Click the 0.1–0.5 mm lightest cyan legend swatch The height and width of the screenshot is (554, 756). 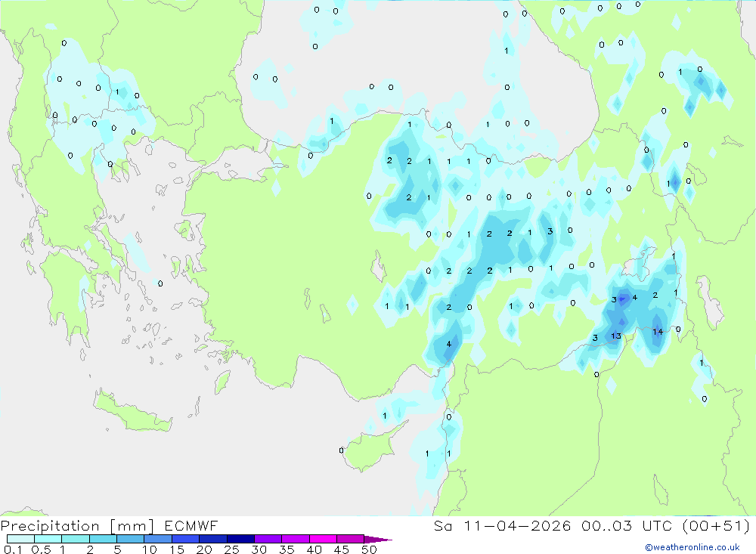(20, 539)
